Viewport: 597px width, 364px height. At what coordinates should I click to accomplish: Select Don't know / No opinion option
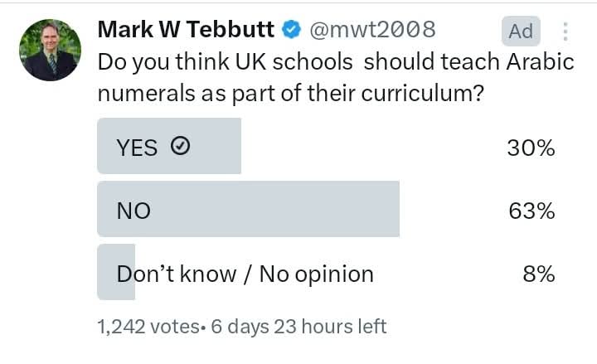click(328, 272)
